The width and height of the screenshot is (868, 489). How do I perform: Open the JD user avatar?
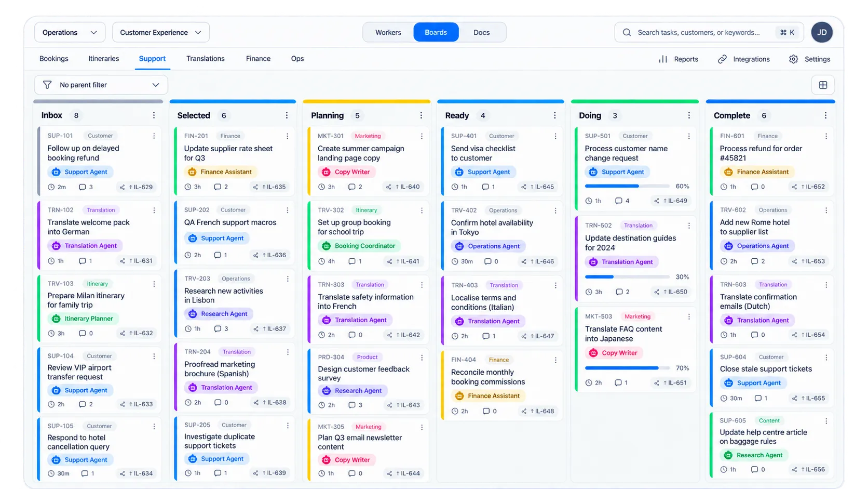click(x=822, y=32)
